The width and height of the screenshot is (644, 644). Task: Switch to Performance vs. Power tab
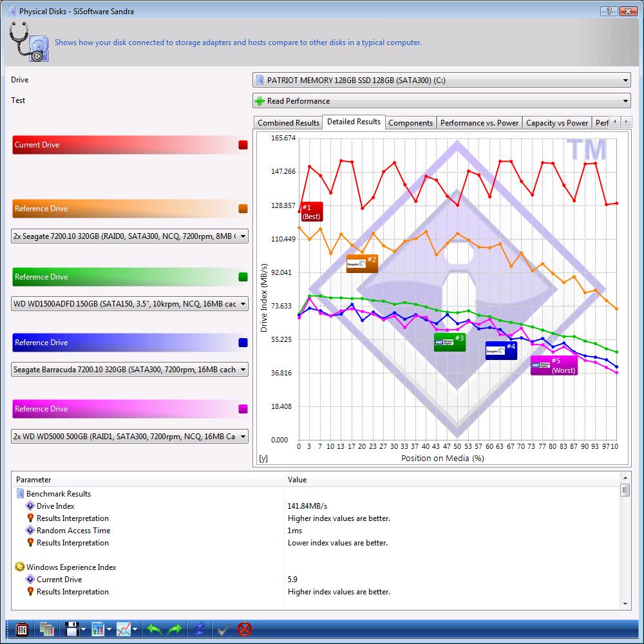pos(479,123)
